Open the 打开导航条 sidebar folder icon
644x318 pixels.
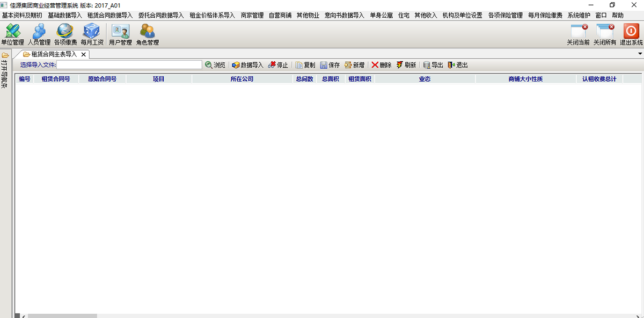click(x=5, y=55)
